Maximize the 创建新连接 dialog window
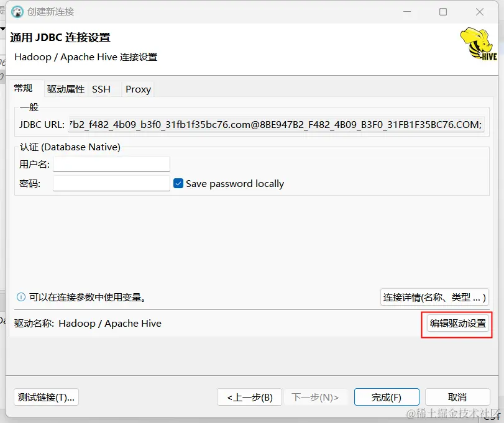Viewport: 504px width, 423px height. (443, 12)
